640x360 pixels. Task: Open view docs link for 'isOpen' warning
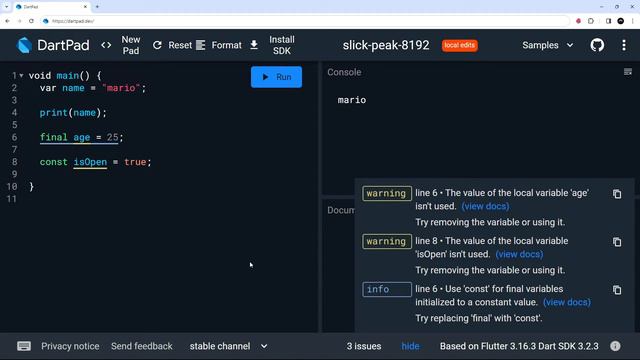tap(519, 254)
